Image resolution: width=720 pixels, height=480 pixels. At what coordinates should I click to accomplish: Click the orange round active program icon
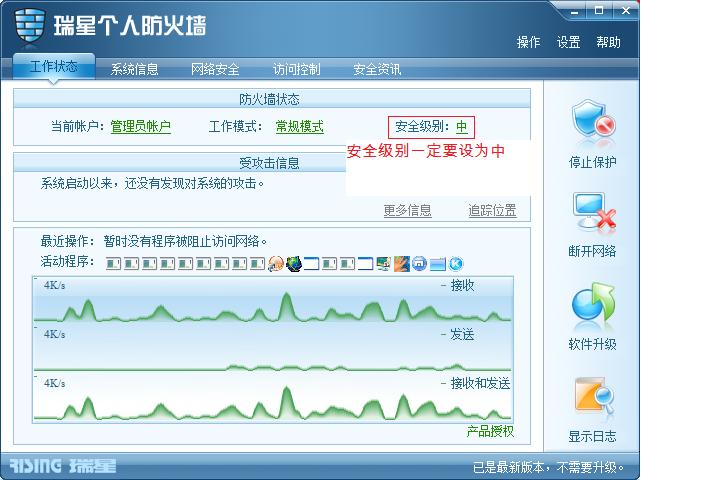[x=276, y=264]
